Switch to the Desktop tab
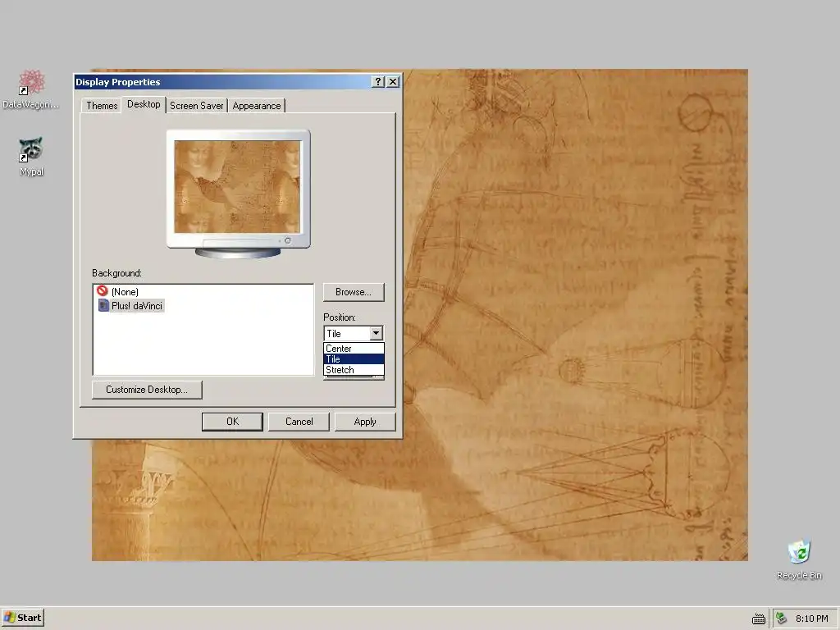This screenshot has width=840, height=630. tap(144, 104)
